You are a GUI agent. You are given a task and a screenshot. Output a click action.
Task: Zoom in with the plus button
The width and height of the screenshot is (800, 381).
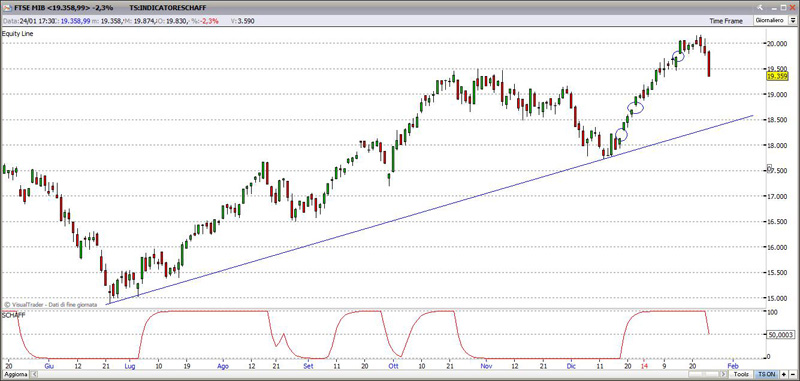pos(784,374)
